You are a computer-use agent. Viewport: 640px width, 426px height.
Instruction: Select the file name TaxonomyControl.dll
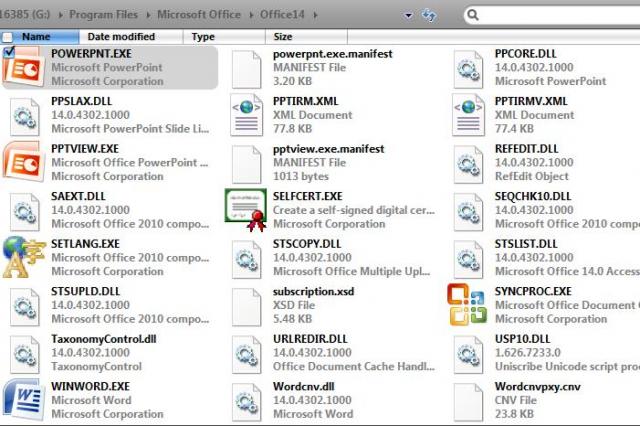(x=104, y=339)
